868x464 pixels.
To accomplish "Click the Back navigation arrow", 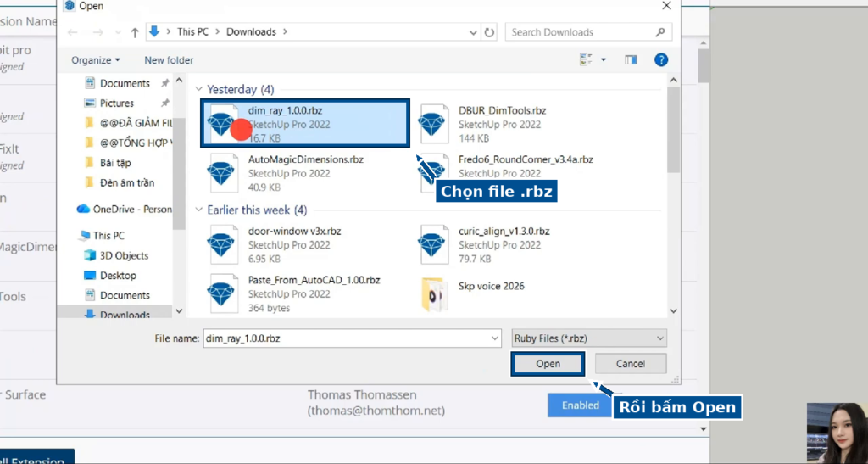I will point(73,32).
